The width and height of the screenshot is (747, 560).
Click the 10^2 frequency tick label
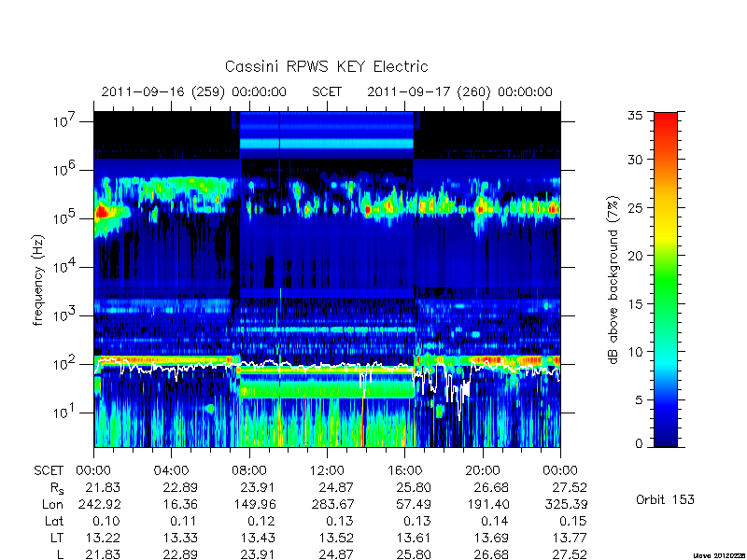click(x=66, y=363)
